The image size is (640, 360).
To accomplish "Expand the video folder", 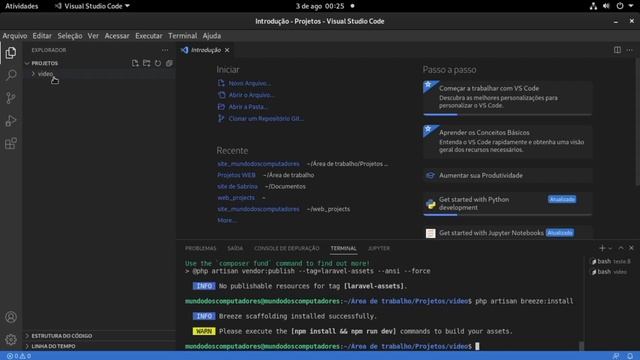I will [45, 74].
